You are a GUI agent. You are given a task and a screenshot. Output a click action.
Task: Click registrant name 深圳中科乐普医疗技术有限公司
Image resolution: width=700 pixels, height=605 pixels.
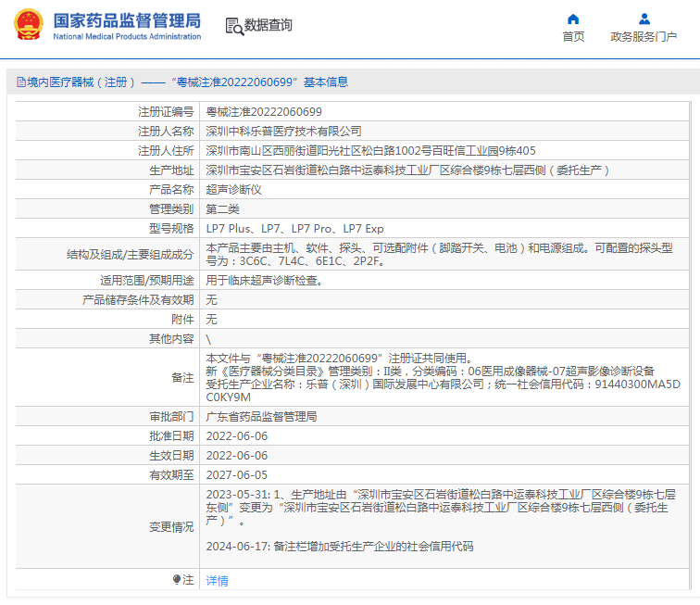coord(283,131)
